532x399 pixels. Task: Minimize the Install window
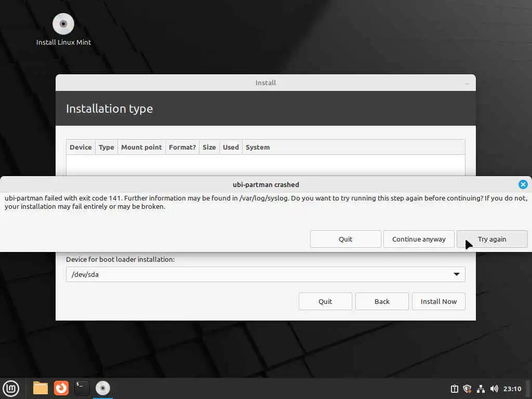tap(467, 83)
